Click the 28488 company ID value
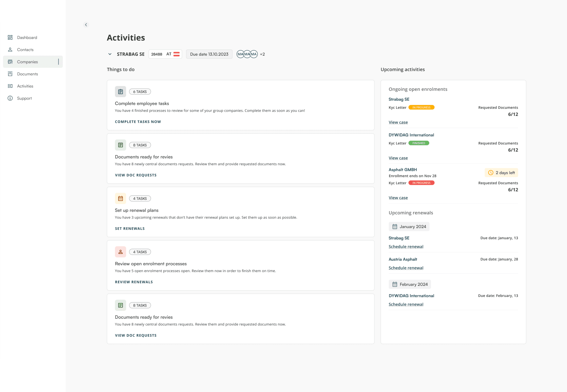The width and height of the screenshot is (567, 392). pos(156,54)
